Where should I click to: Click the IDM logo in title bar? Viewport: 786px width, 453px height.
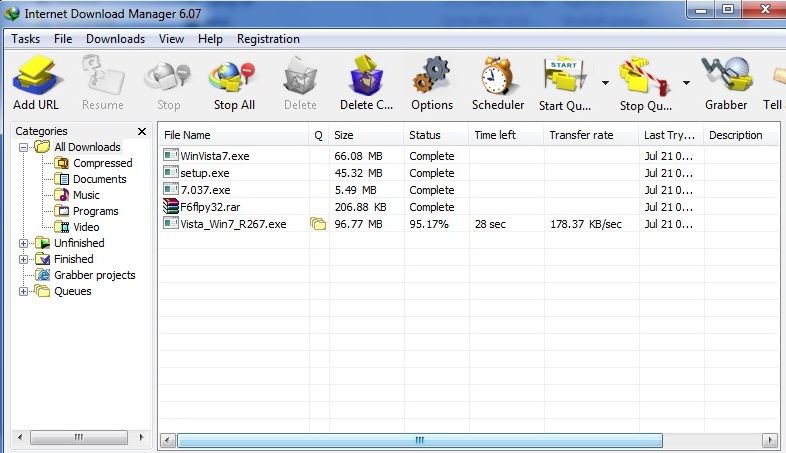pos(12,14)
